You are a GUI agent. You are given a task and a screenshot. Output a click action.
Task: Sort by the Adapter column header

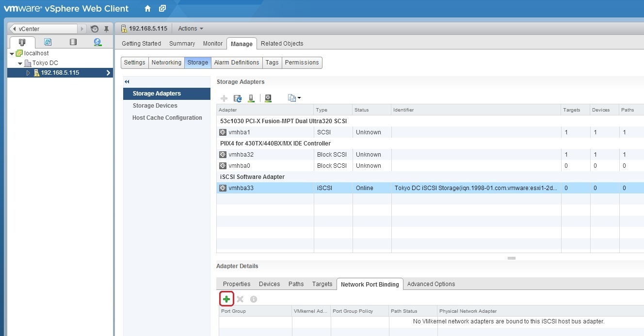265,110
